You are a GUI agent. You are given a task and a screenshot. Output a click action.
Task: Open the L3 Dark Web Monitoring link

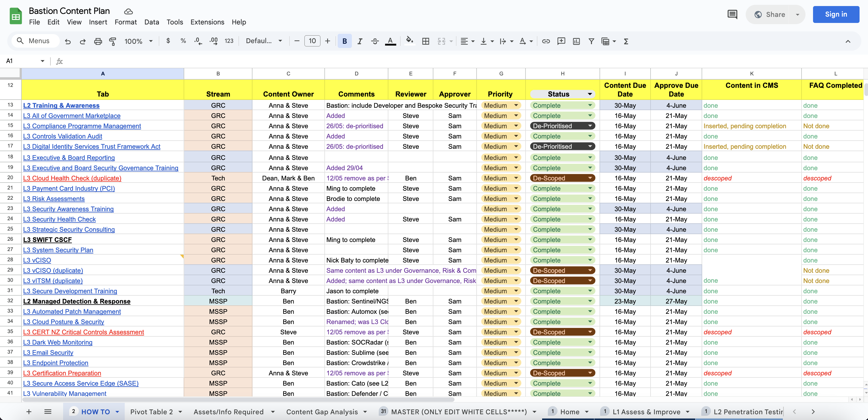tap(58, 342)
